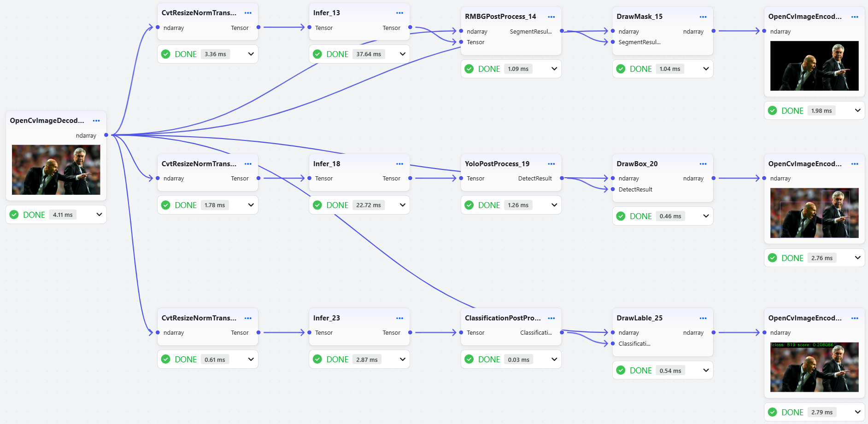Click ellipsis icon on bottom OpenCvImageEncode node
The image size is (868, 424).
pos(855,318)
